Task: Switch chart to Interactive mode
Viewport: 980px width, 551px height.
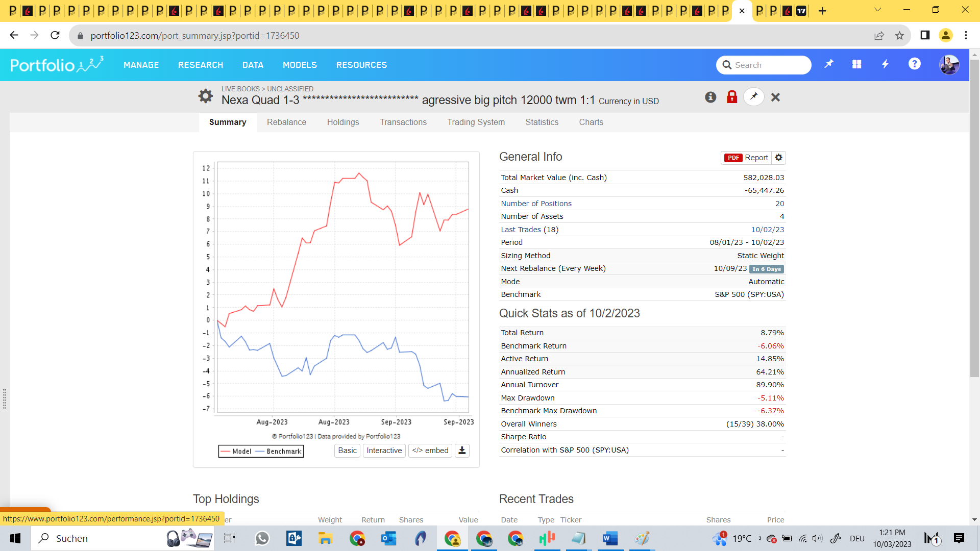Action: click(x=384, y=450)
